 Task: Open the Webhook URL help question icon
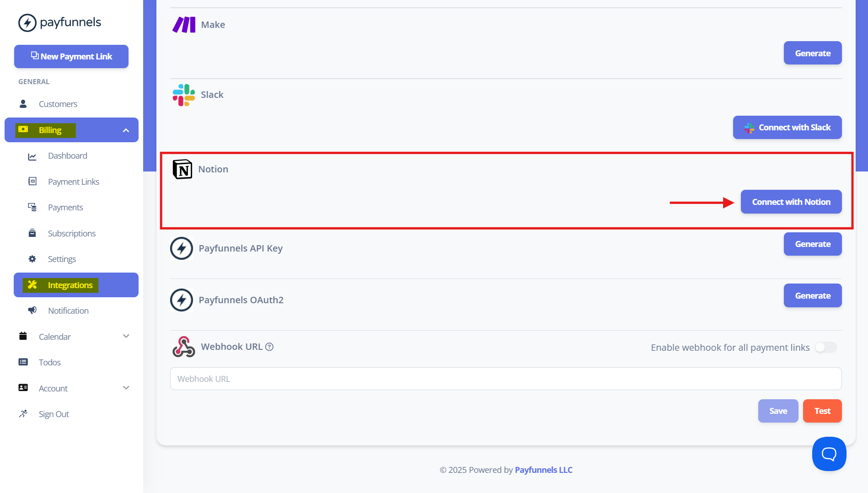(x=269, y=347)
